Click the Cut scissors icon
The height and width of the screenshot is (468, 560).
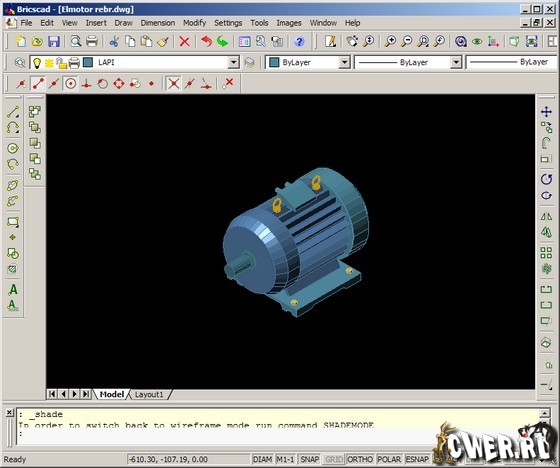coord(114,41)
